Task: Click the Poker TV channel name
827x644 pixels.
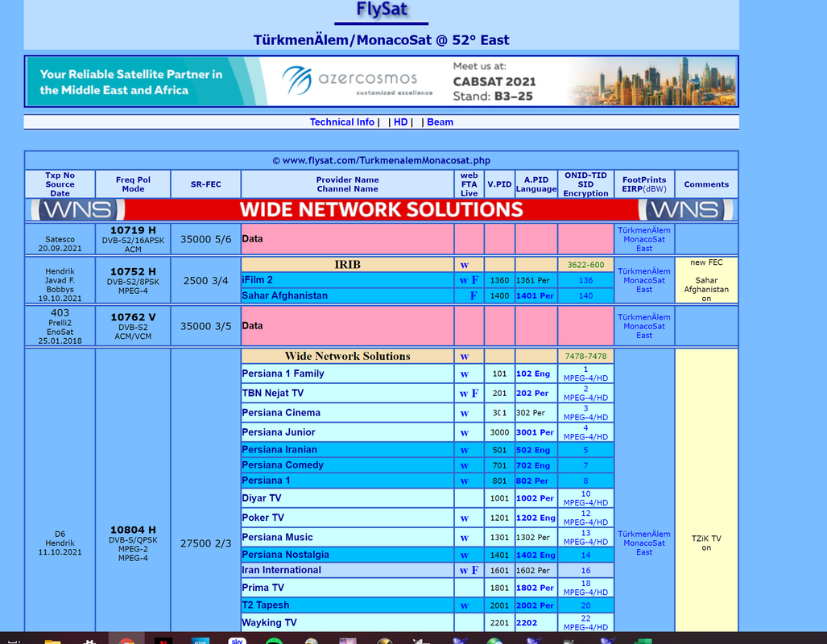Action: (x=263, y=518)
